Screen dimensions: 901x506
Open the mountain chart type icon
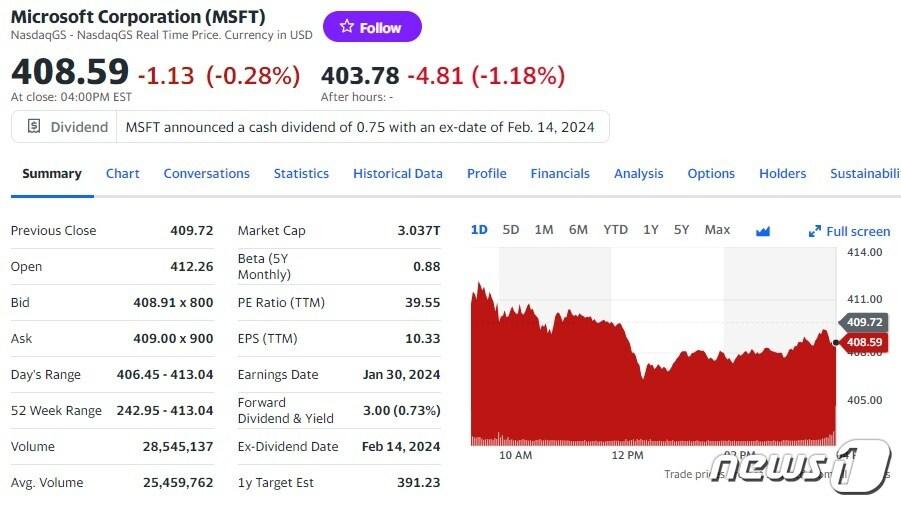(763, 231)
